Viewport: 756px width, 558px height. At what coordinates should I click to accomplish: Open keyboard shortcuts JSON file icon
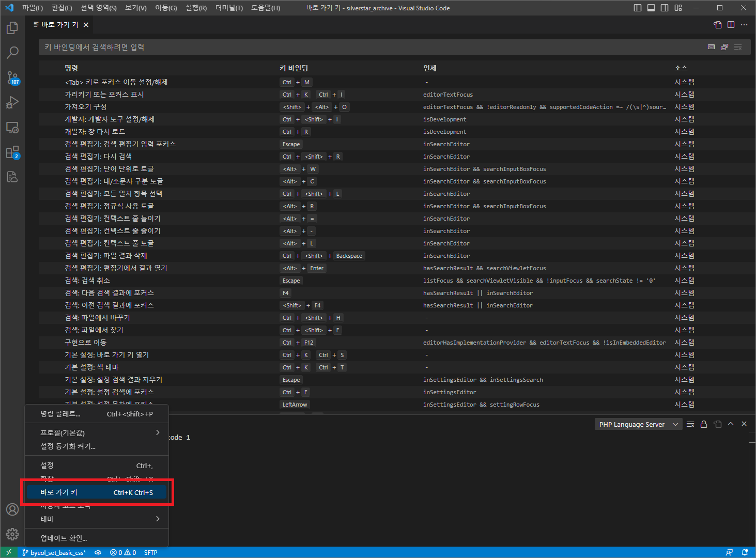tap(718, 25)
